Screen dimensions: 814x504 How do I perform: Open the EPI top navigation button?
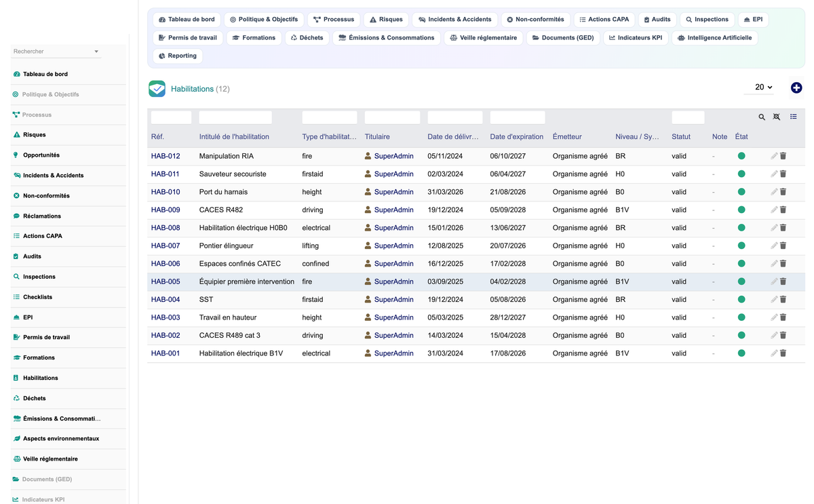(753, 20)
